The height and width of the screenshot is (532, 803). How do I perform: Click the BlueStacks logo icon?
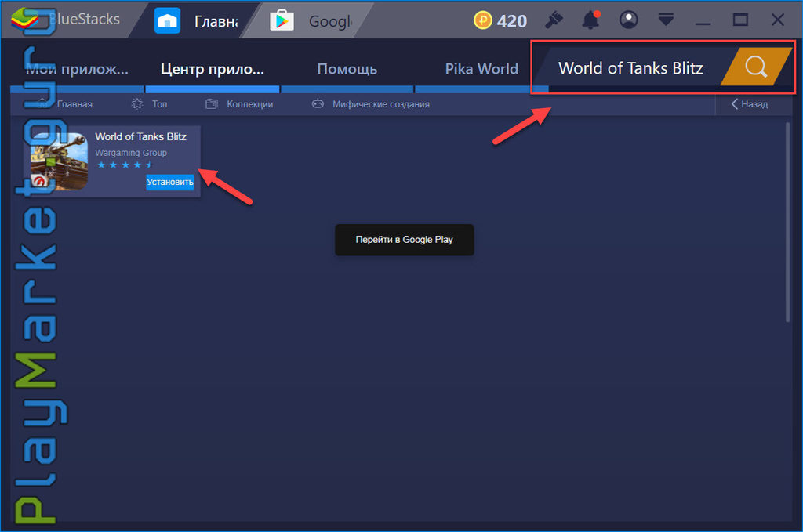click(24, 20)
